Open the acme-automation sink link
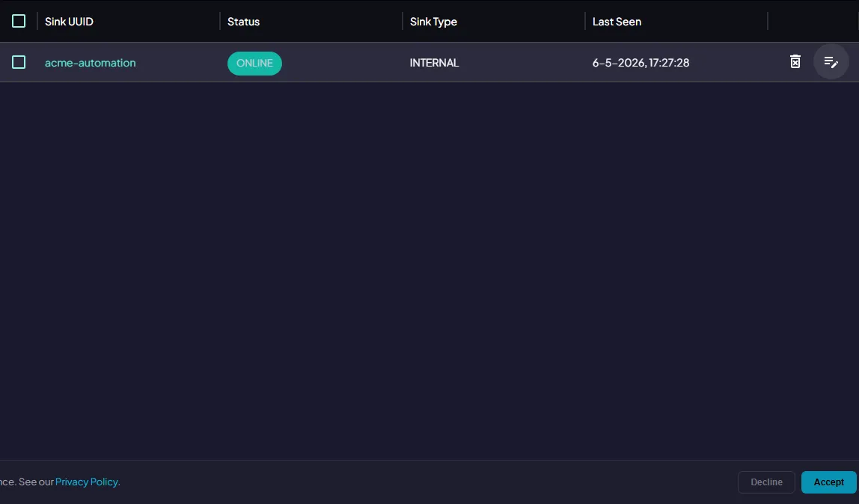 [x=91, y=63]
